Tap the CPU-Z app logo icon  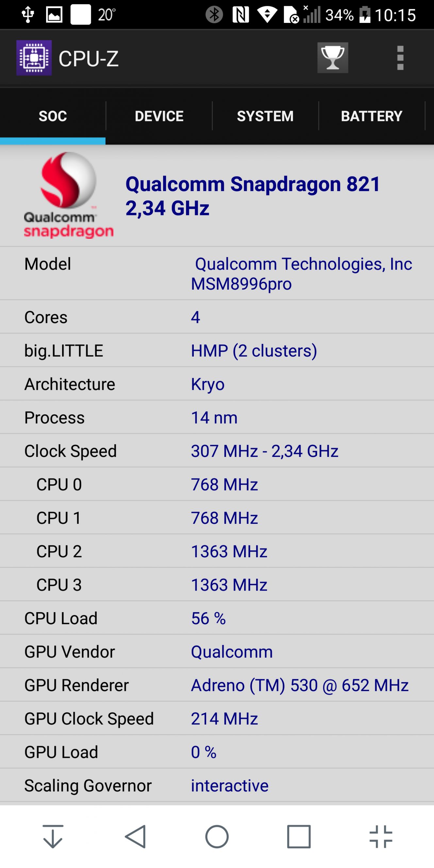click(34, 58)
